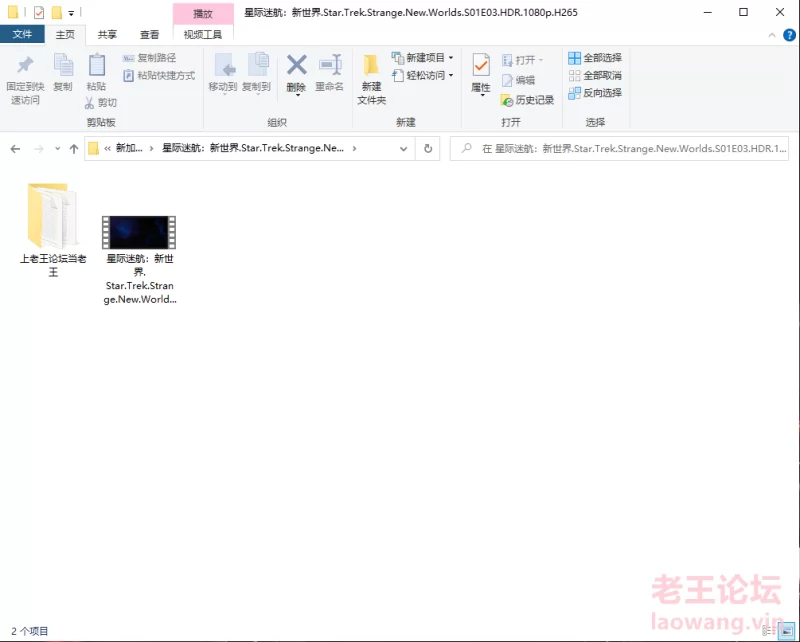Expand New item (新建项目) dropdown
Viewport: 800px width, 642px height.
422,58
